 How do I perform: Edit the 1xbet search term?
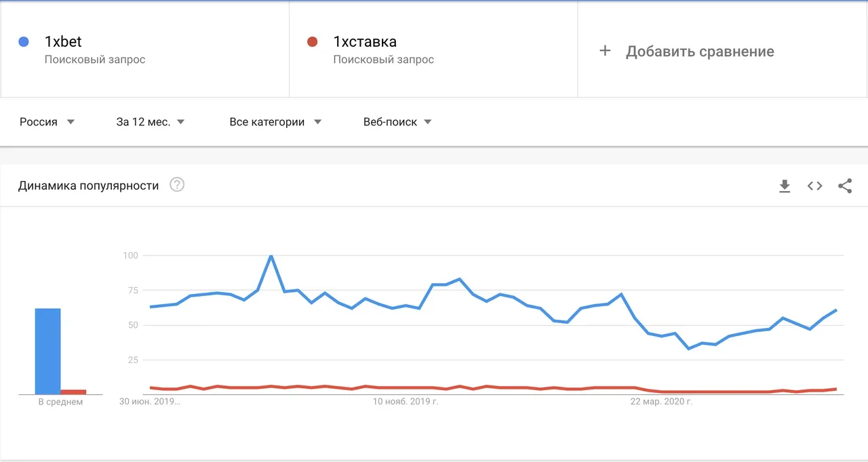point(63,42)
